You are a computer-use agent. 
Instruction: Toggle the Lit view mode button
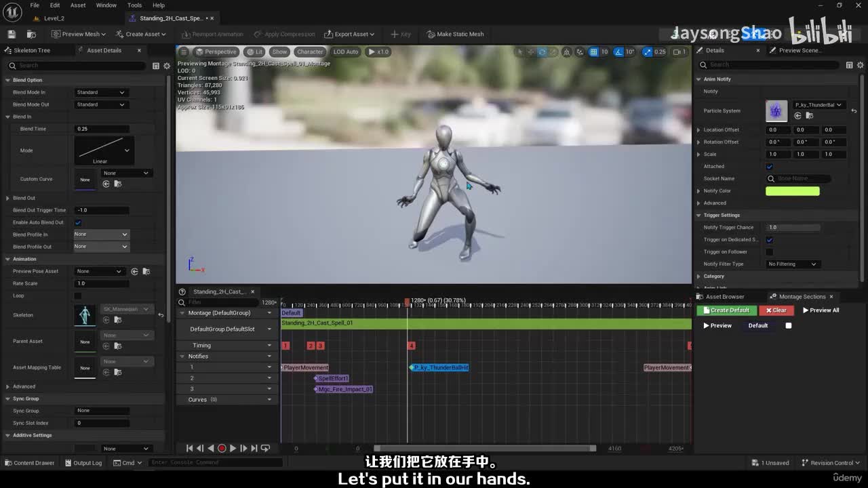254,52
